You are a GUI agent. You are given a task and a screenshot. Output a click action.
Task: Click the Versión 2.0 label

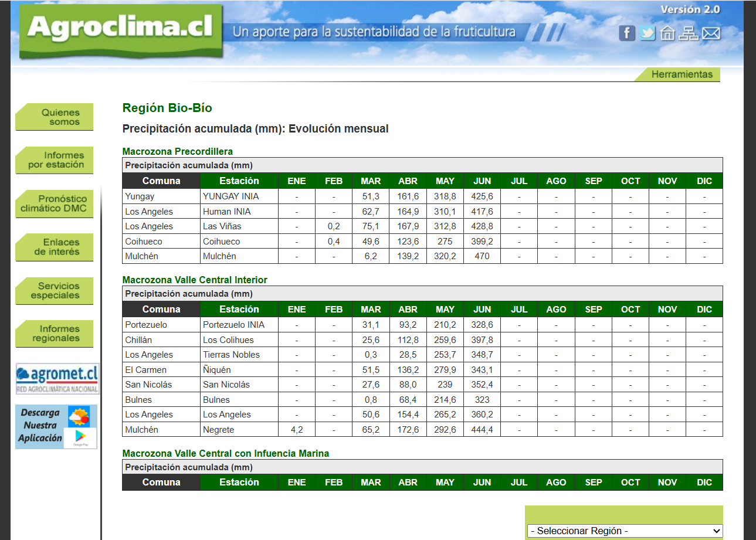pyautogui.click(x=690, y=9)
